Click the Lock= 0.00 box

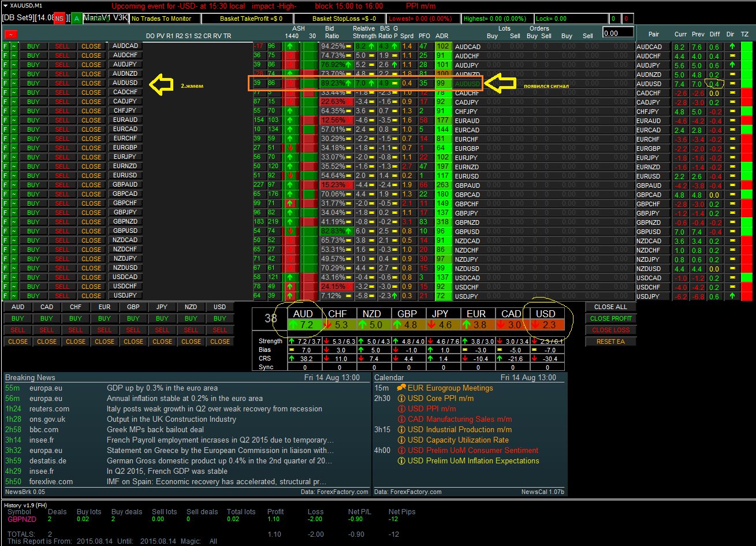click(571, 18)
